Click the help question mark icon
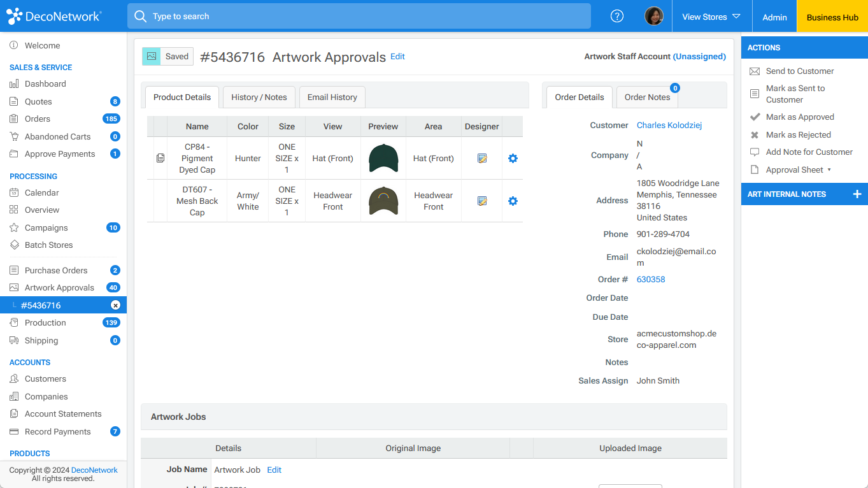 (x=616, y=17)
